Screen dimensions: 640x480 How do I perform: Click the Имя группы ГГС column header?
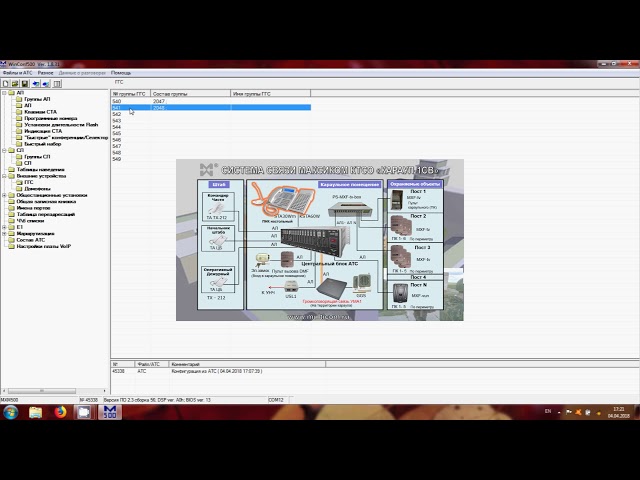(x=271, y=93)
